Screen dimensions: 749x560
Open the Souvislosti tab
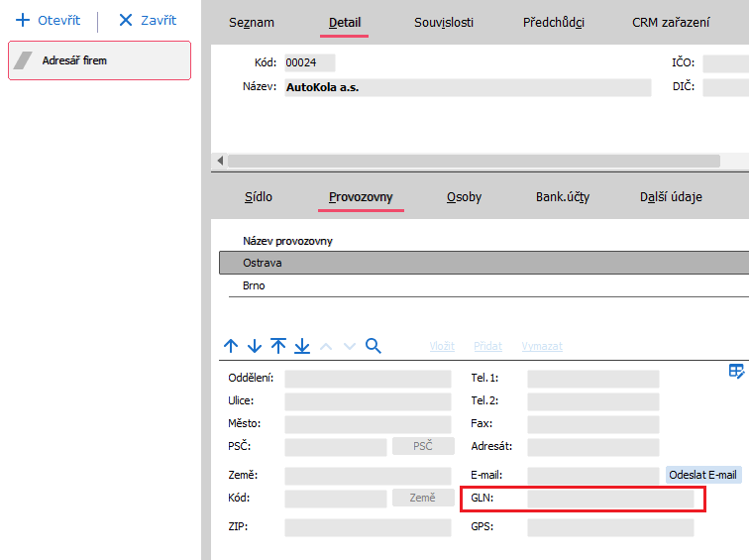[x=442, y=23]
